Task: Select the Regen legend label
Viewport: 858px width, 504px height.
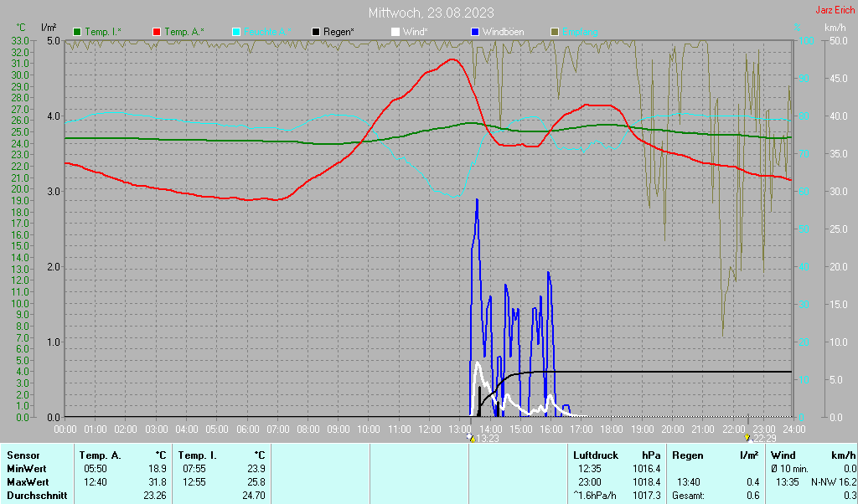Action: coord(339,32)
